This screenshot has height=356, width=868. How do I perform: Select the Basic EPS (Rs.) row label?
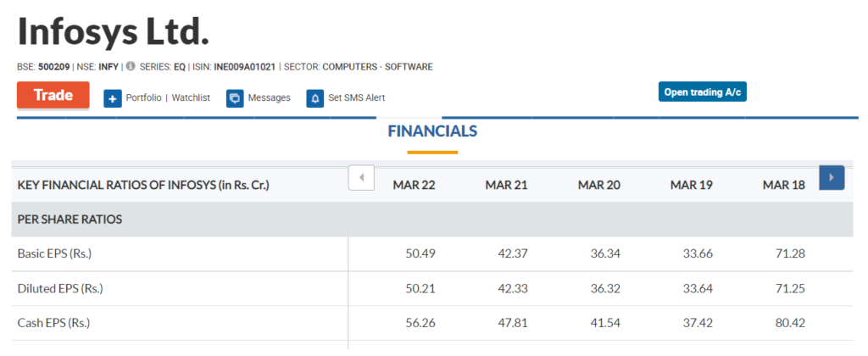pos(55,254)
